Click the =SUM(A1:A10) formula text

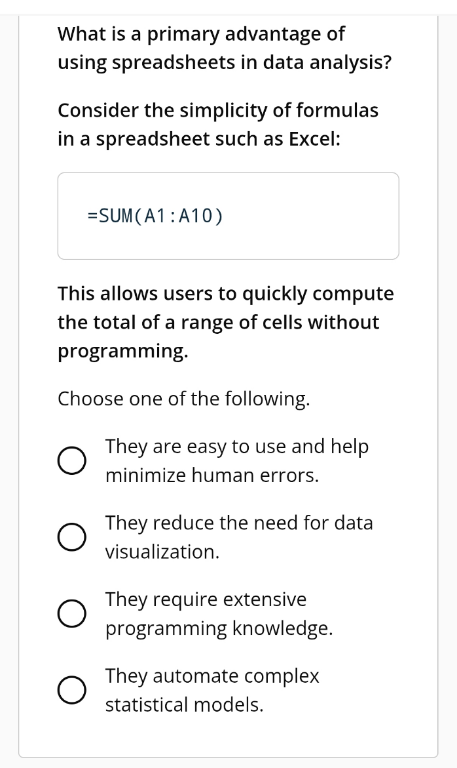pos(155,216)
